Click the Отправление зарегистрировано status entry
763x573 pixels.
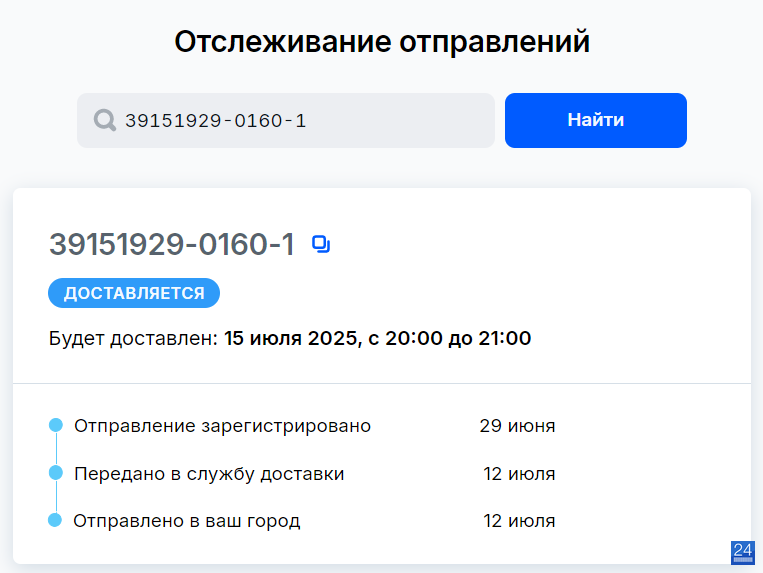pyautogui.click(x=222, y=426)
